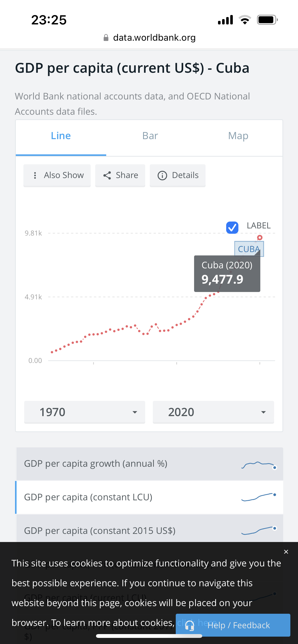Click the Details info icon

[162, 175]
